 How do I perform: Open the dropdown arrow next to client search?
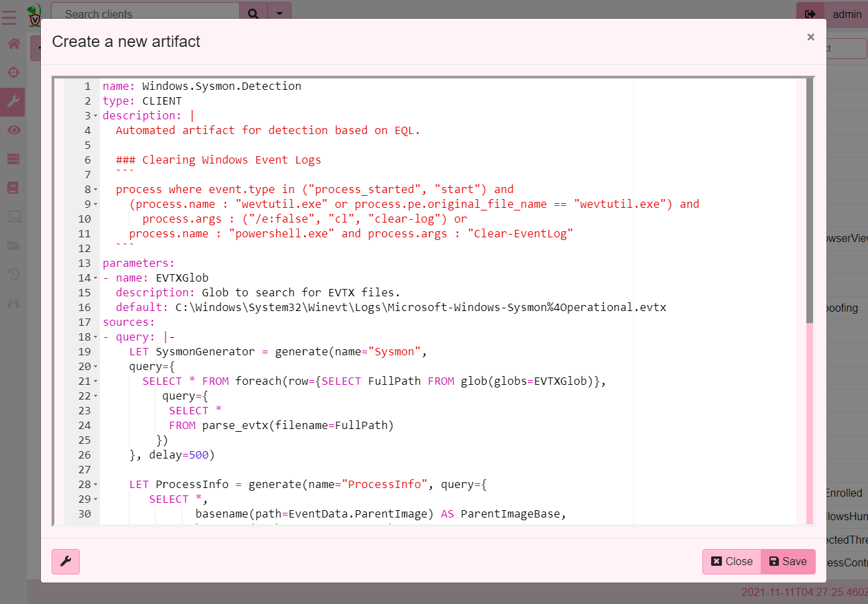click(x=280, y=13)
